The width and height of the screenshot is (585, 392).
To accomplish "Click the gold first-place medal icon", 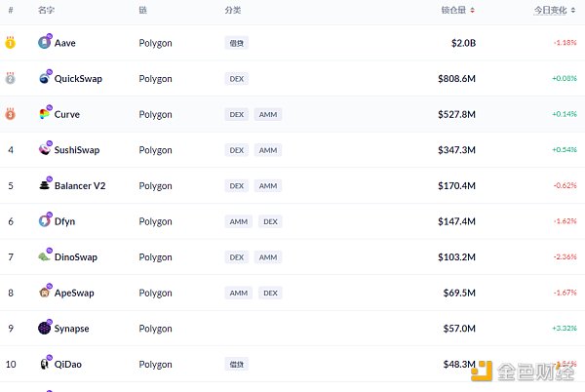I will [10, 43].
